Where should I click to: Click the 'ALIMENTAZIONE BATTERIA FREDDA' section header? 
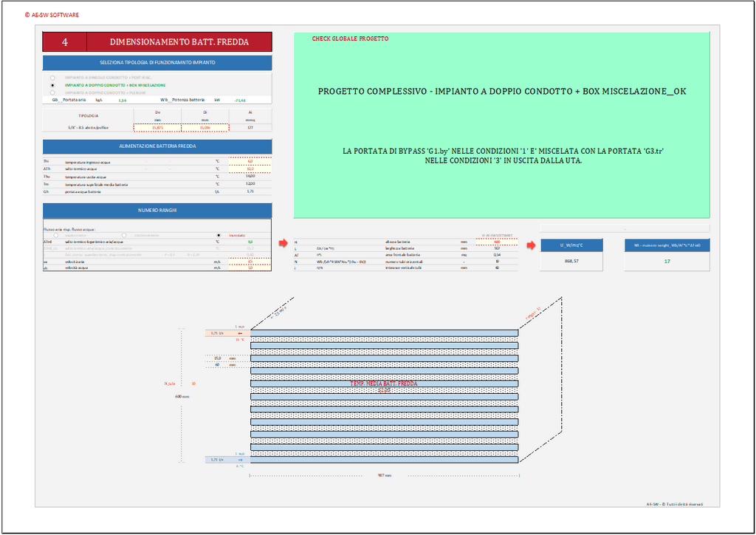point(157,146)
